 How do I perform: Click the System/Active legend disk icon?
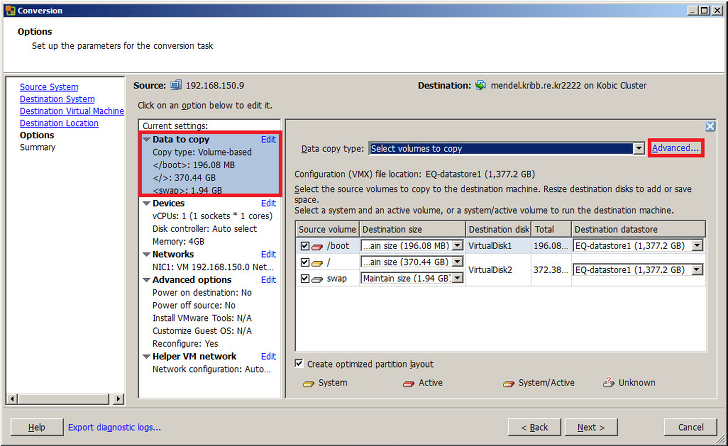(508, 384)
